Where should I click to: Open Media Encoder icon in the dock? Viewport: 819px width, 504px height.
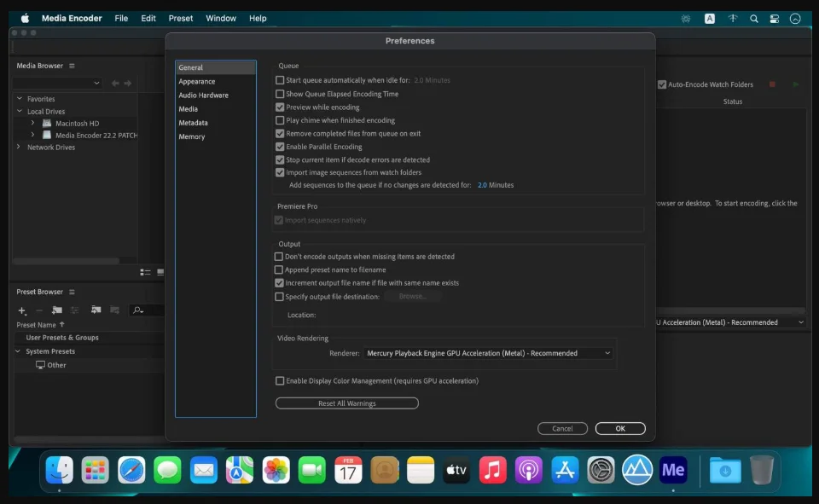tap(673, 470)
